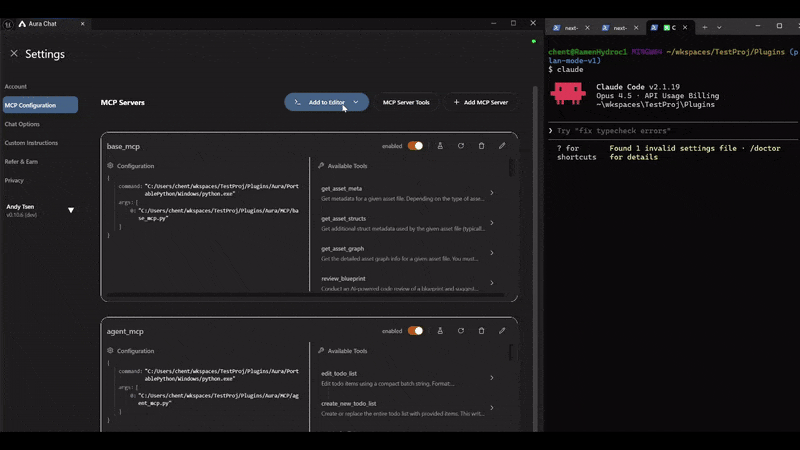
Task: Disable the base_mcp enabled toggle
Action: 414,146
